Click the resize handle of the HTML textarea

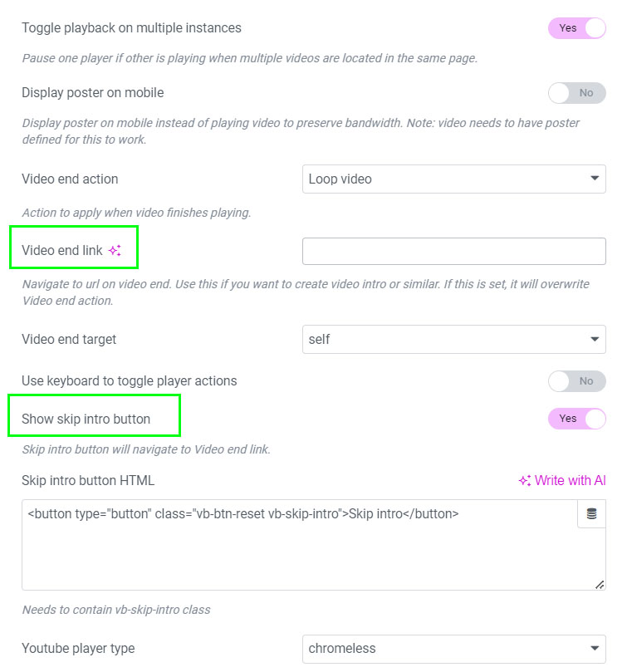[600, 585]
